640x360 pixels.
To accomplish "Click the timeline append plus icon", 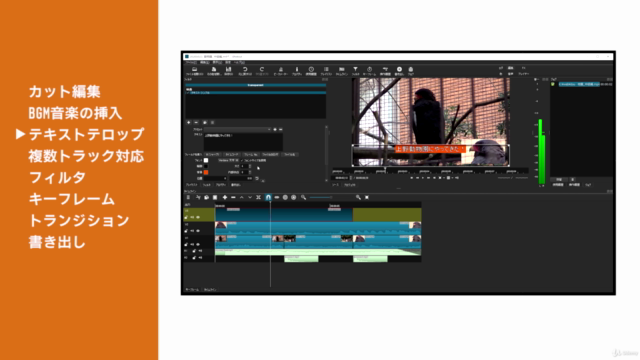I will [224, 198].
